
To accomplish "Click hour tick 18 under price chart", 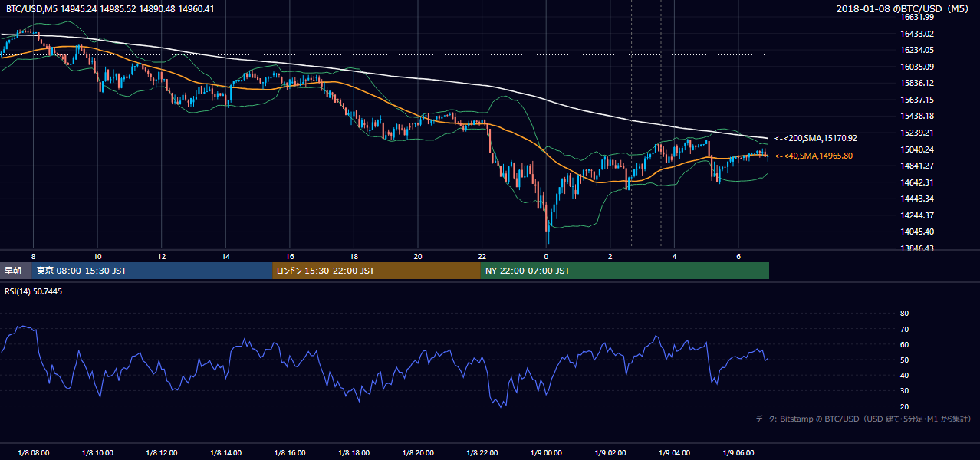I will [x=354, y=256].
